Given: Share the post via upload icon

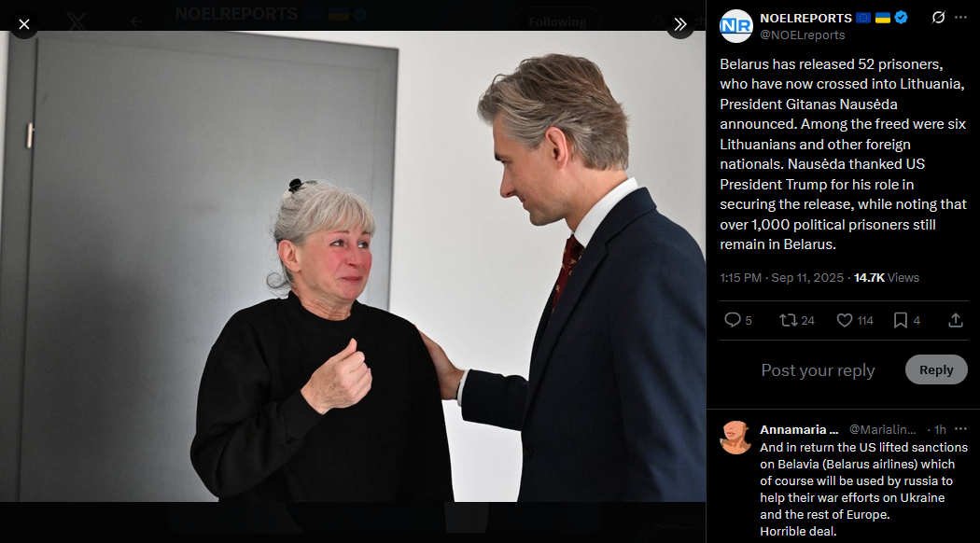Looking at the screenshot, I should pos(955,320).
